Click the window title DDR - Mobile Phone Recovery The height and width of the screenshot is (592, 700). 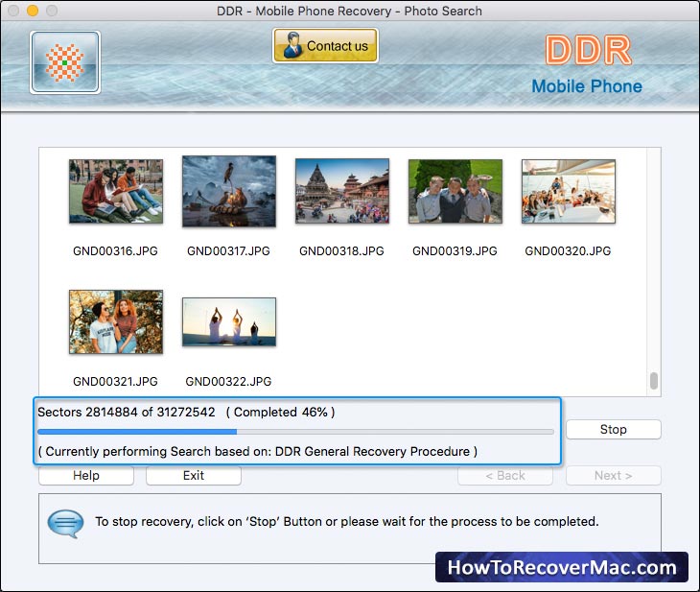coord(350,11)
